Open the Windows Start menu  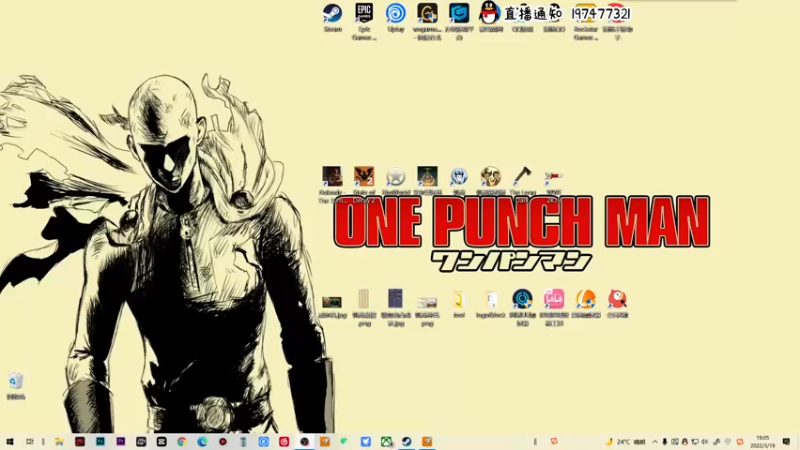click(10, 442)
